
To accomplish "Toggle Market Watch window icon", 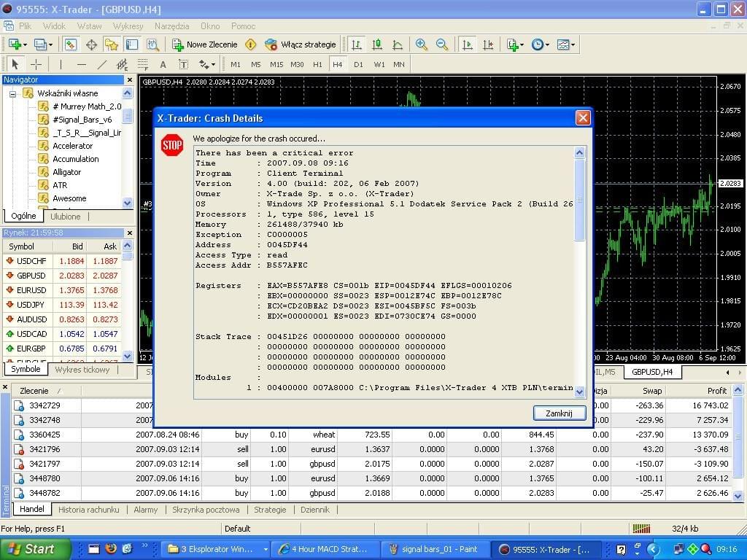I will (71, 44).
